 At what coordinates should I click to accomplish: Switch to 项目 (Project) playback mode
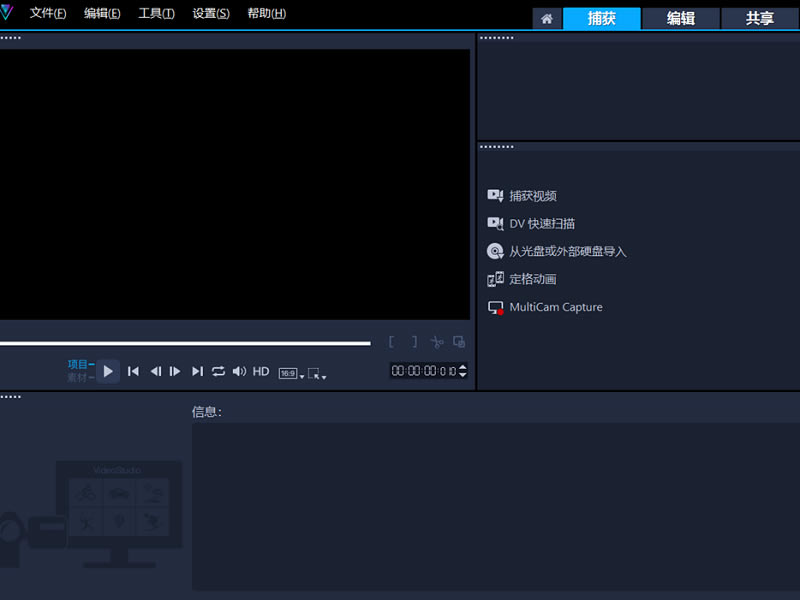coord(80,364)
